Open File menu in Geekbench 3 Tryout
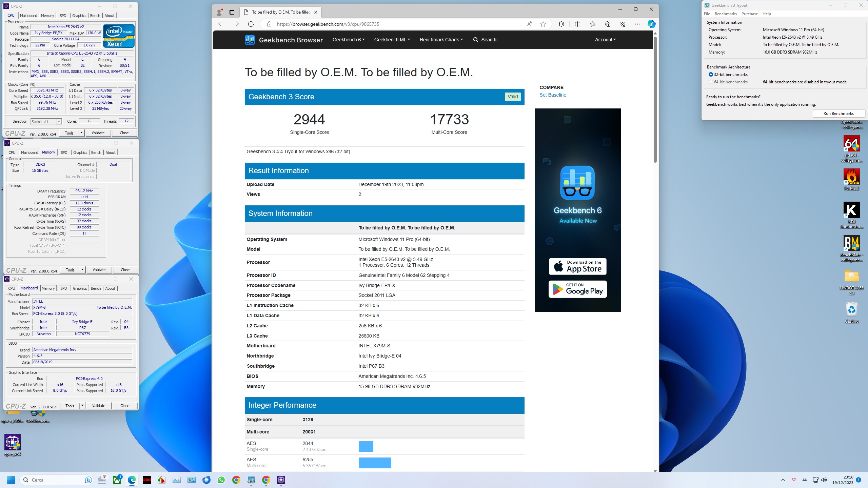The width and height of the screenshot is (868, 488). click(x=707, y=14)
